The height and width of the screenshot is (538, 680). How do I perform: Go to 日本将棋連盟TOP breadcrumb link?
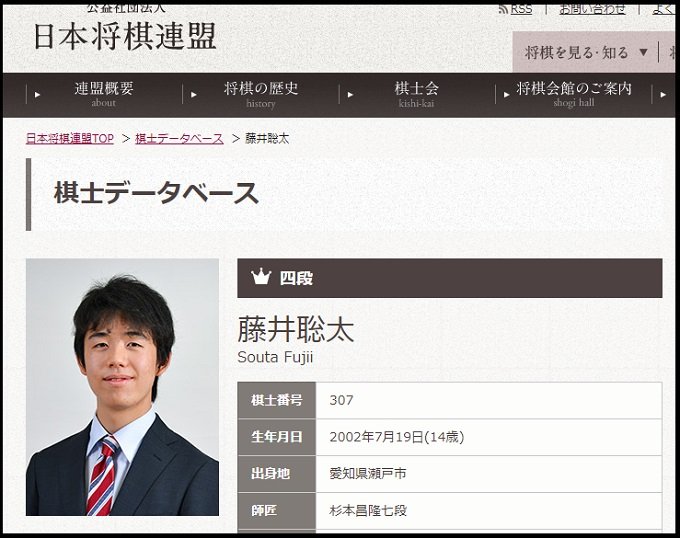pos(70,139)
